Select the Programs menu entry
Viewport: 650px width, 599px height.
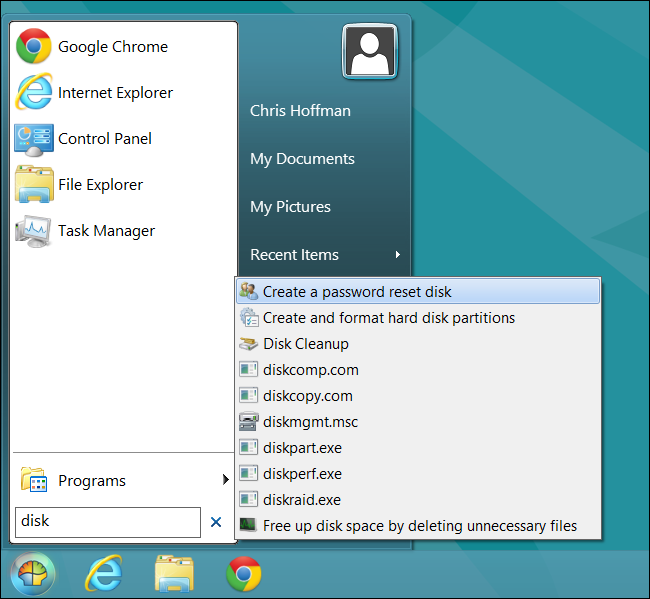click(123, 480)
